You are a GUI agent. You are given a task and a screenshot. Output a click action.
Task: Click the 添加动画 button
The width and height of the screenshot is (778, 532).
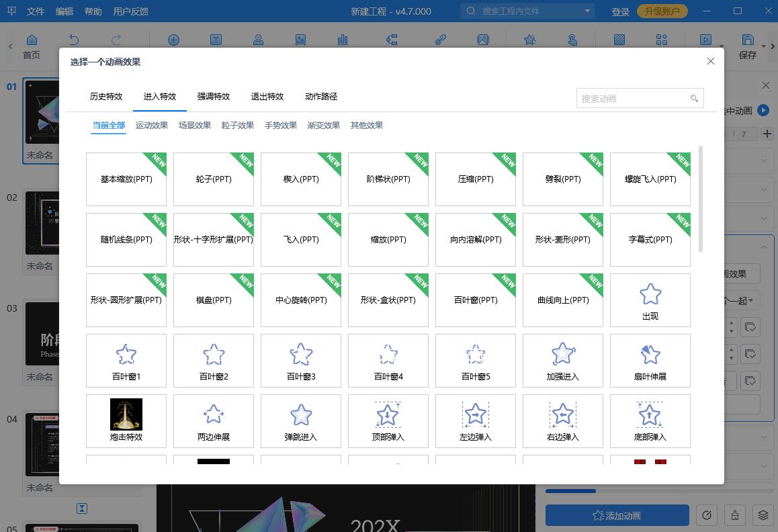click(x=617, y=515)
